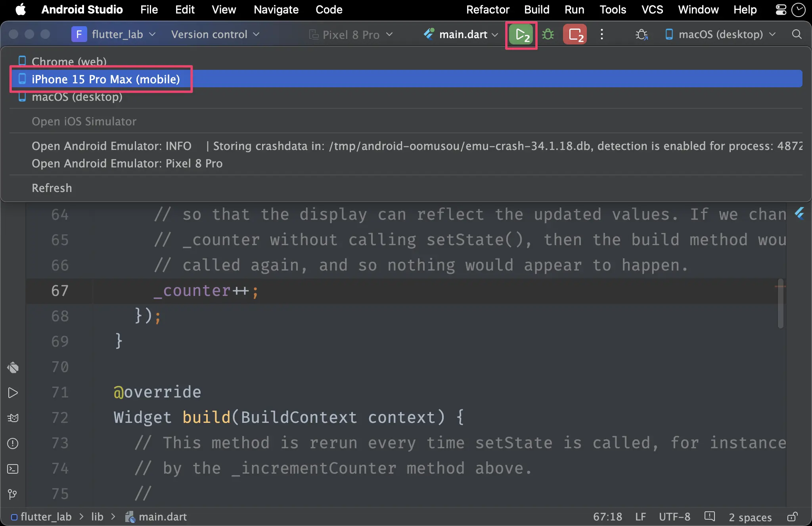Start debugging with the green bug icon

pyautogui.click(x=548, y=35)
